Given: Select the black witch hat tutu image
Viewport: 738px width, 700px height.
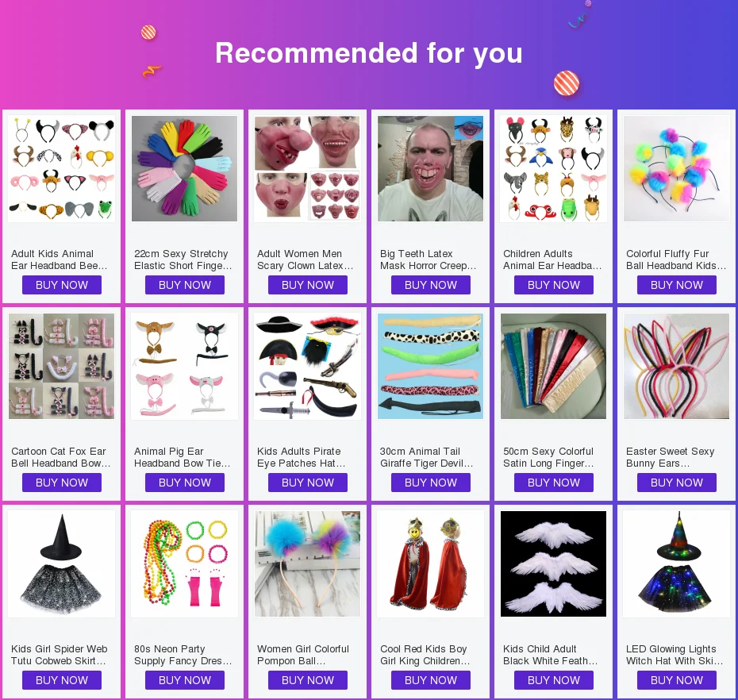Looking at the screenshot, I should coord(62,564).
